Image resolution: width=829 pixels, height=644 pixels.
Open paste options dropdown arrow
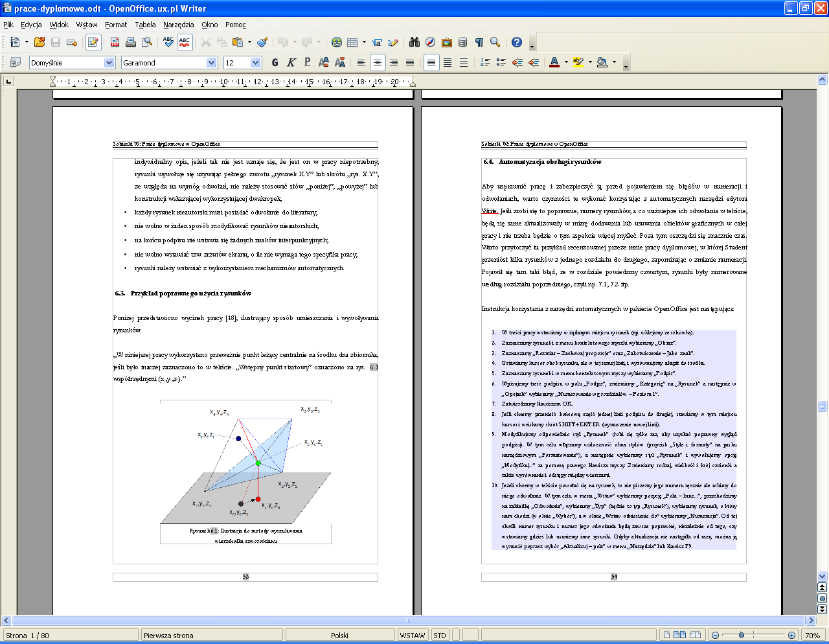(x=249, y=42)
